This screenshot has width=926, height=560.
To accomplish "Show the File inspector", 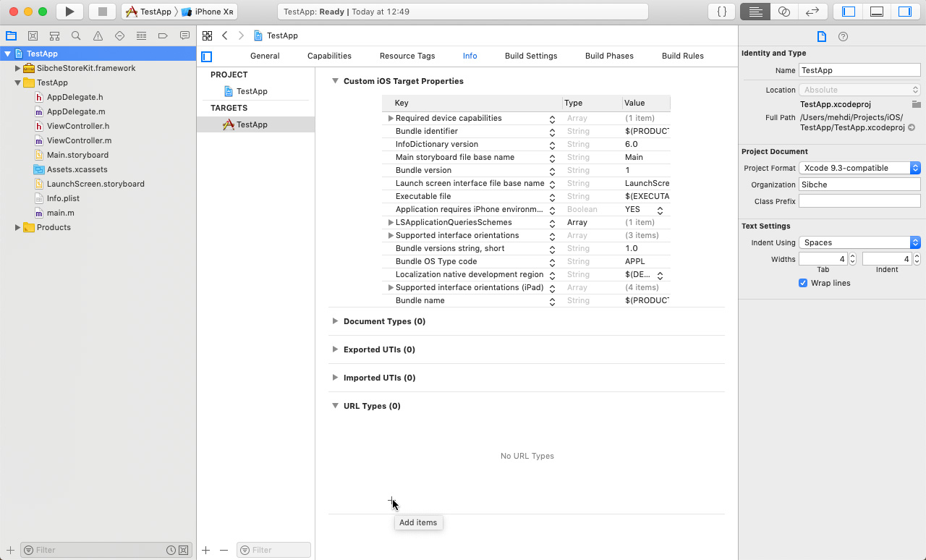I will click(x=821, y=36).
